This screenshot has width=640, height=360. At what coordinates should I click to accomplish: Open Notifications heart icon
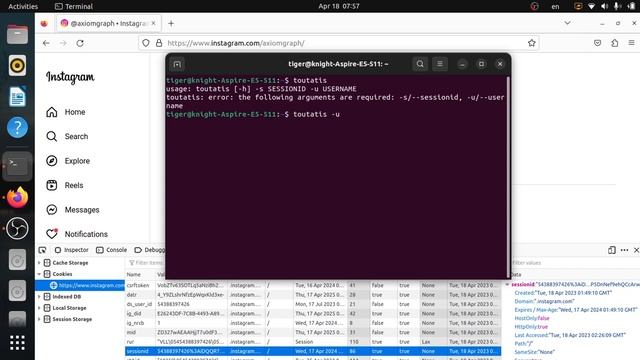coord(52,234)
